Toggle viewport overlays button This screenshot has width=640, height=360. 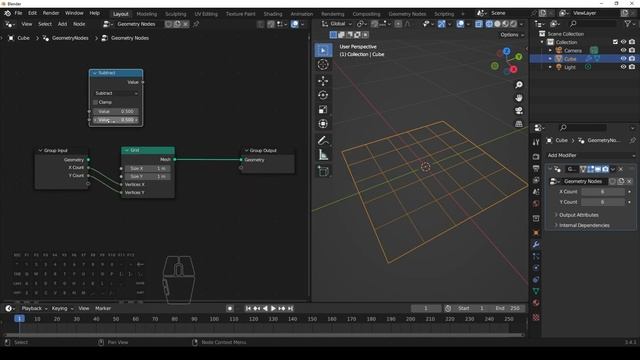tap(460, 24)
